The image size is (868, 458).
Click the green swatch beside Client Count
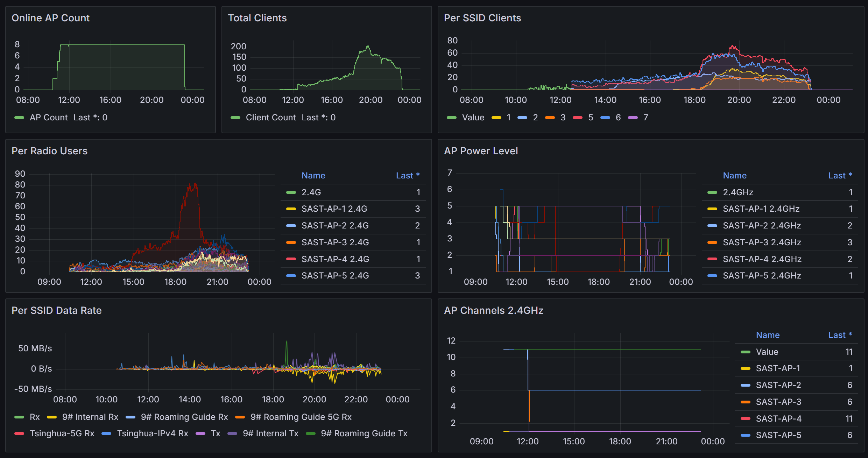point(235,118)
